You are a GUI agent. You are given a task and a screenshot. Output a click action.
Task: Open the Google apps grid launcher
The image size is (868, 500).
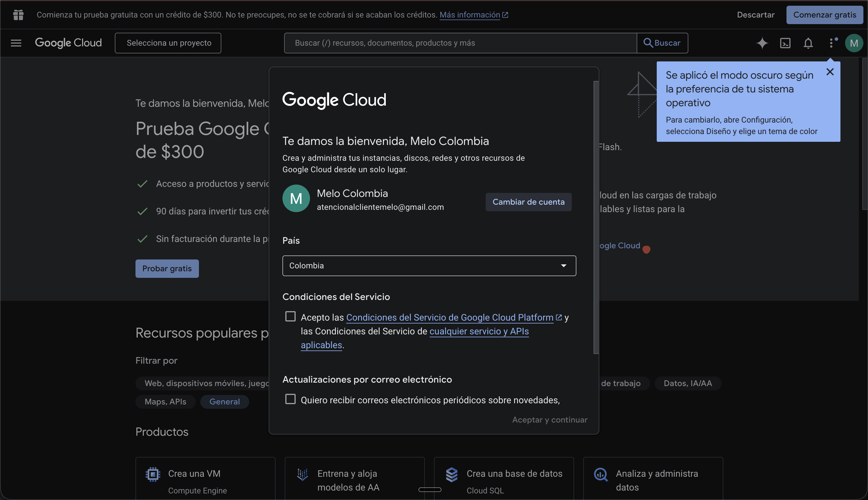pyautogui.click(x=18, y=15)
